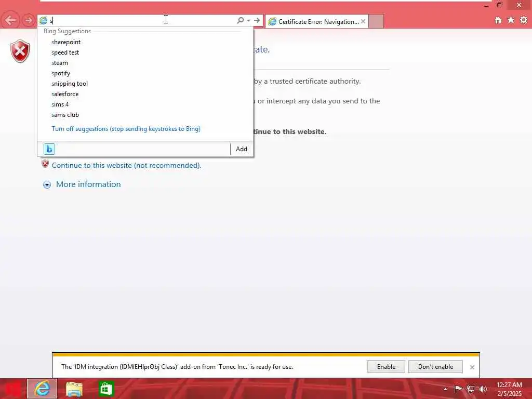This screenshot has height=399, width=532.
Task: Open a new blank tab
Action: tap(376, 21)
